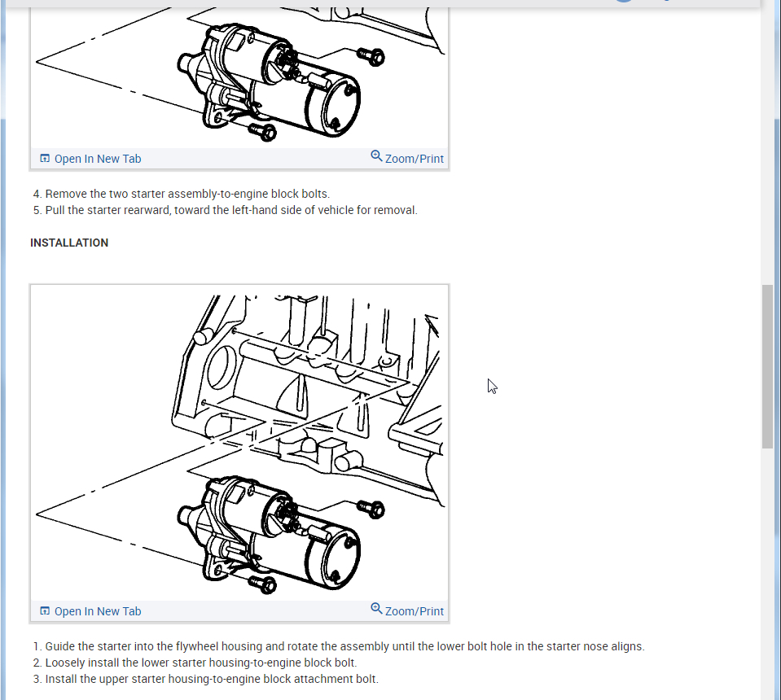Click the new-tab icon under the installation diagram
Screen dimensions: 781x700
(x=45, y=611)
